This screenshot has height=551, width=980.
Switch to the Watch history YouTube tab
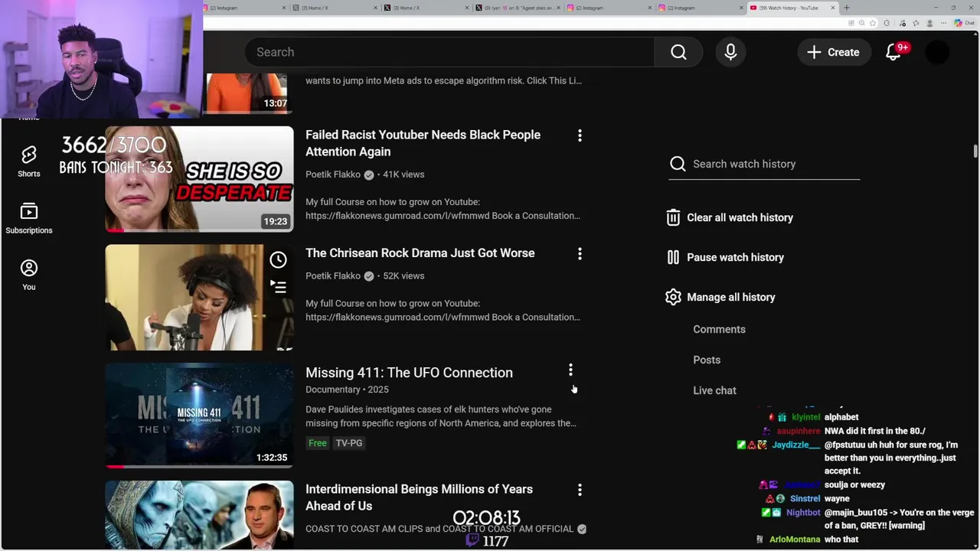tap(789, 8)
